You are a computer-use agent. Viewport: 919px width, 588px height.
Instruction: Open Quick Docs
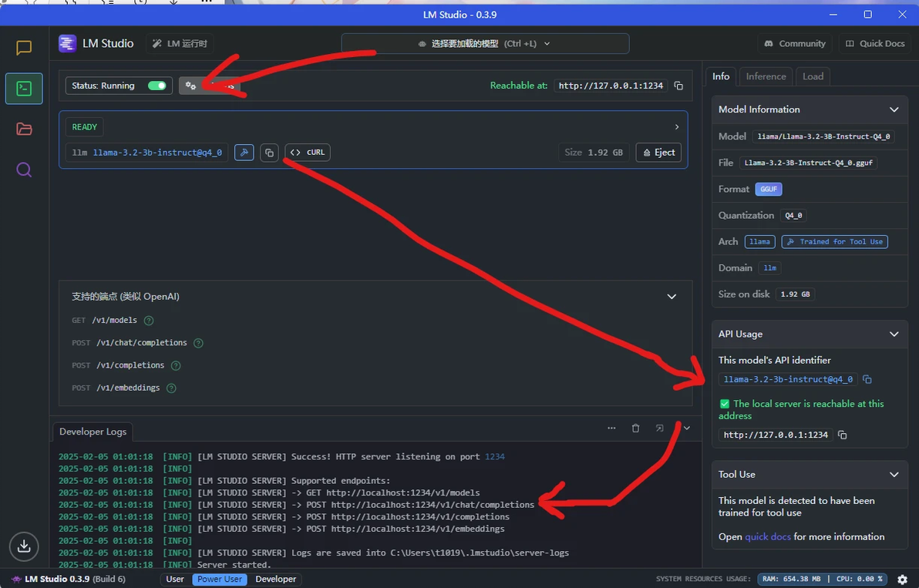(x=875, y=43)
